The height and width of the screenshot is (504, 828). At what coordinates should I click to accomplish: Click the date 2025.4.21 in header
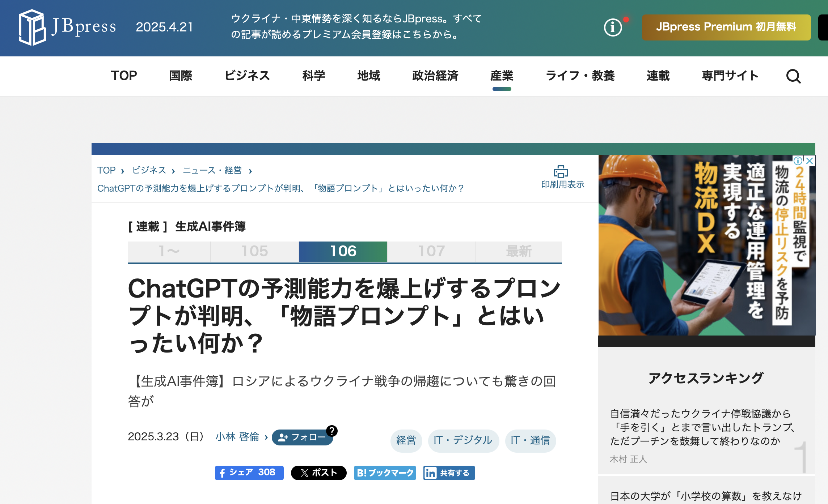click(164, 27)
